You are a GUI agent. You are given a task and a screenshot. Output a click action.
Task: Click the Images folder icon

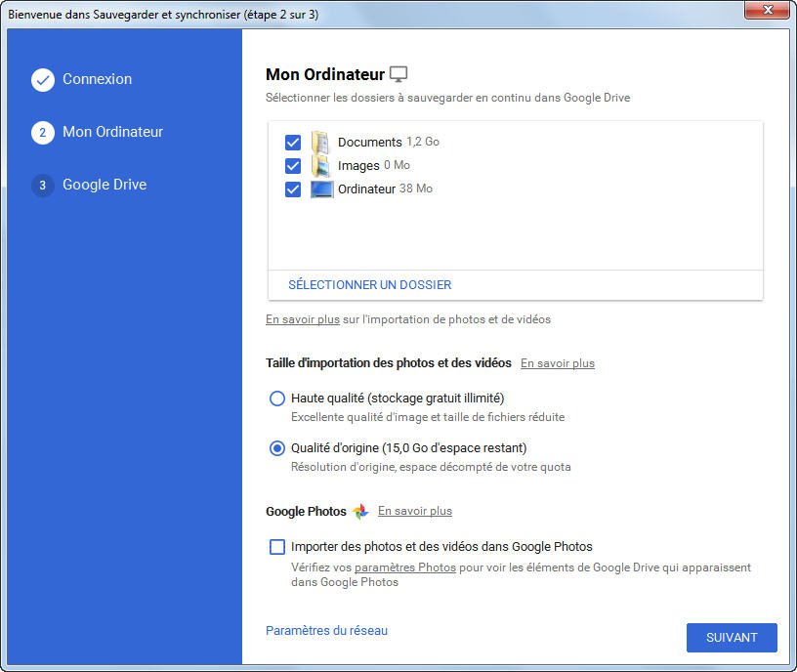pos(320,166)
